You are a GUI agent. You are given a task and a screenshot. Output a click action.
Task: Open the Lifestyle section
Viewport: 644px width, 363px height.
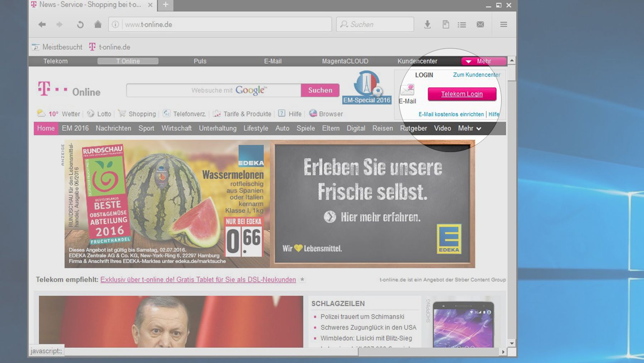[x=256, y=128]
